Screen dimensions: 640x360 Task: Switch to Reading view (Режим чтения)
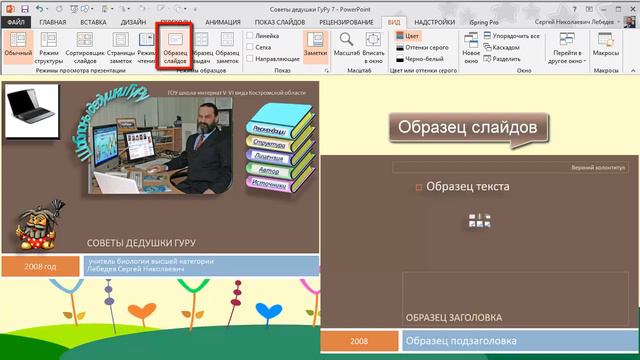(146, 47)
